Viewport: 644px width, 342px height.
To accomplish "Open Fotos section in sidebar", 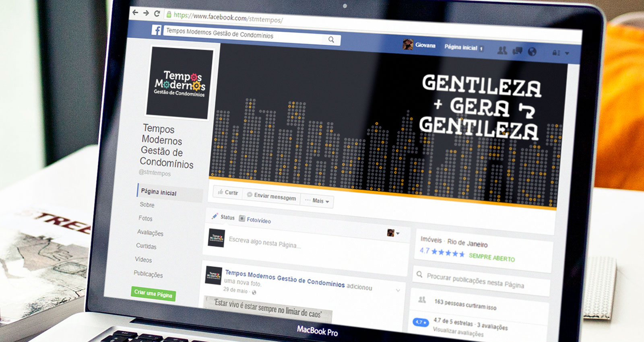I will [x=145, y=218].
